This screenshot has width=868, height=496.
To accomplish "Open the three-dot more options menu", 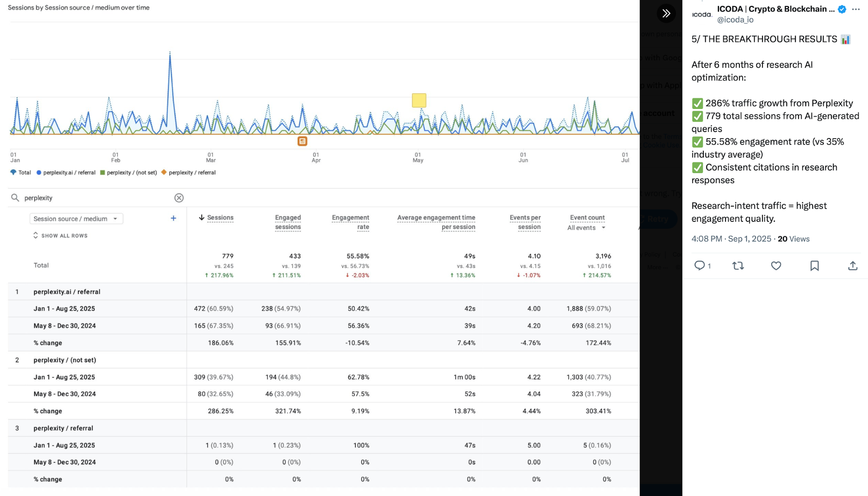I will (856, 9).
